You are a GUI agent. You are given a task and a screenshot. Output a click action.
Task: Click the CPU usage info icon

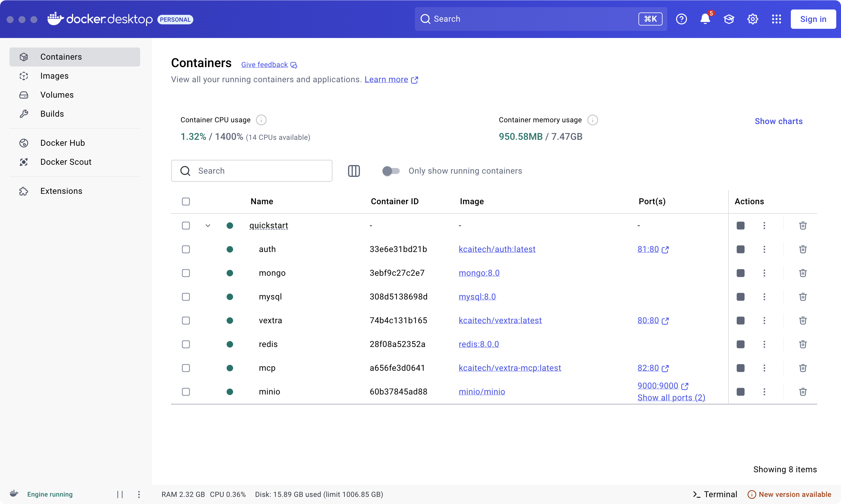261,120
